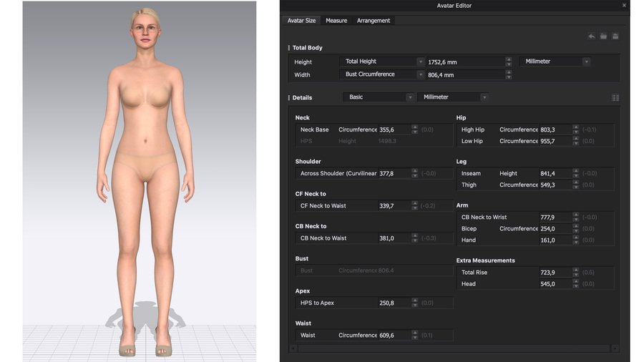This screenshot has width=644, height=362.
Task: Switch to the Arrangement tab
Action: (x=374, y=21)
